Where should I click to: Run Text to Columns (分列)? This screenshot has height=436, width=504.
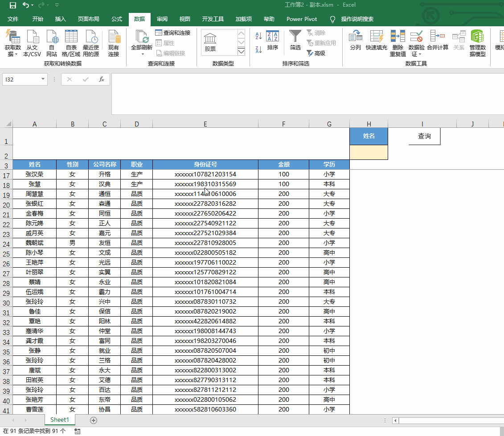[356, 41]
